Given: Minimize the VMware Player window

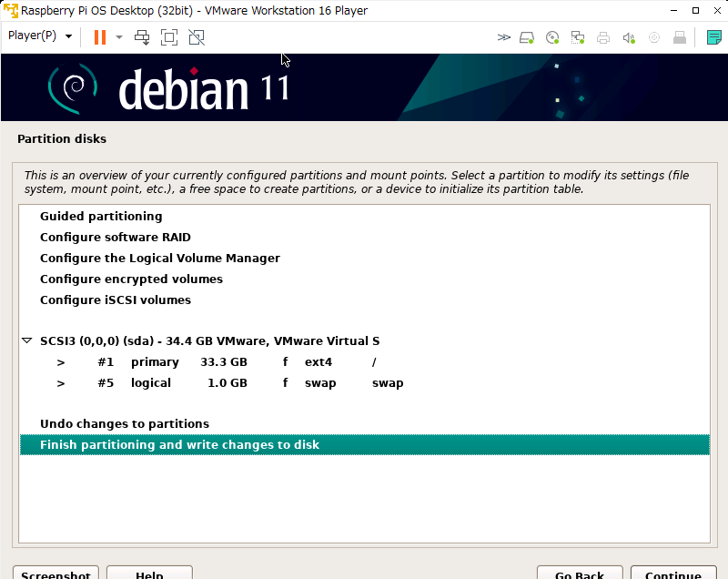Looking at the screenshot, I should [x=674, y=10].
